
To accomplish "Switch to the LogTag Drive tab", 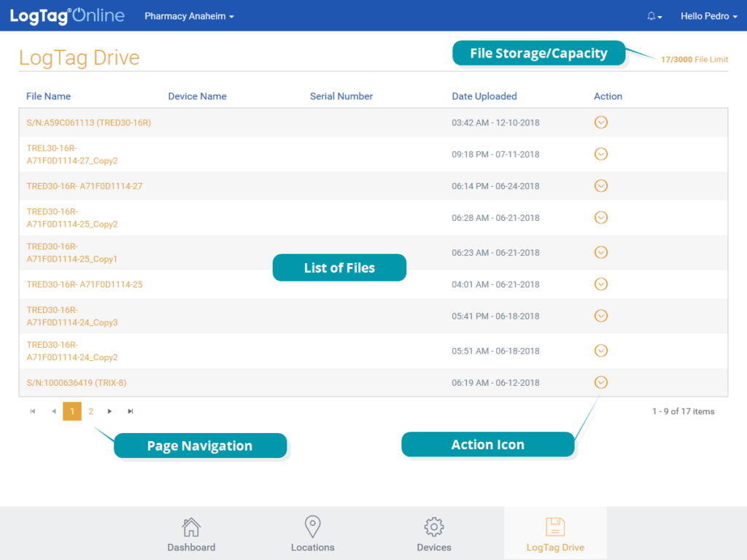I will point(555,533).
